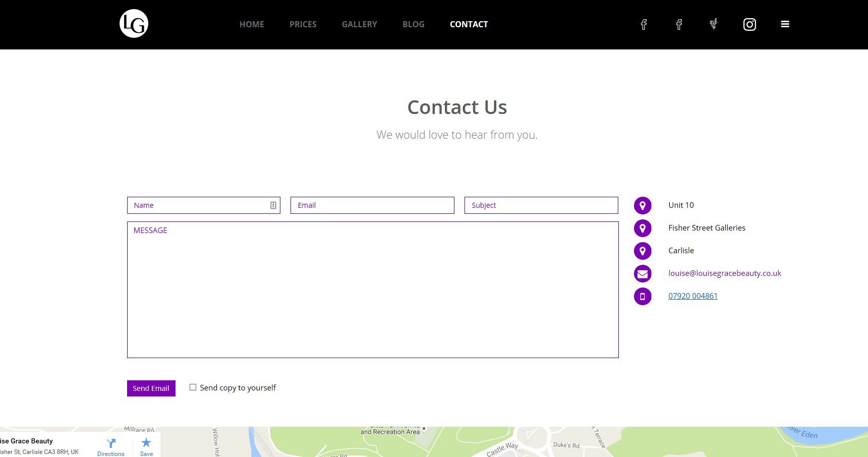This screenshot has height=457, width=868.
Task: Go to the Home page
Action: click(x=252, y=24)
